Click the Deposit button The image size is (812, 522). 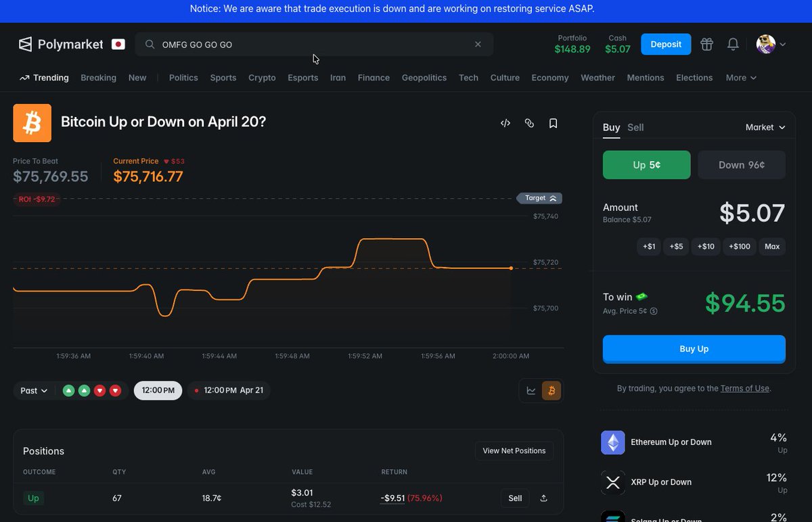coord(666,45)
